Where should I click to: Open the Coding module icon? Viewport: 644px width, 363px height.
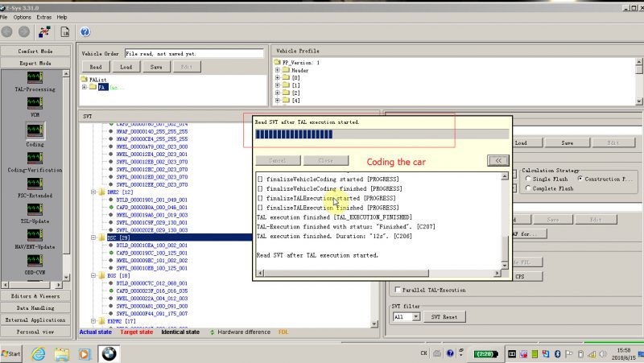[x=35, y=130]
